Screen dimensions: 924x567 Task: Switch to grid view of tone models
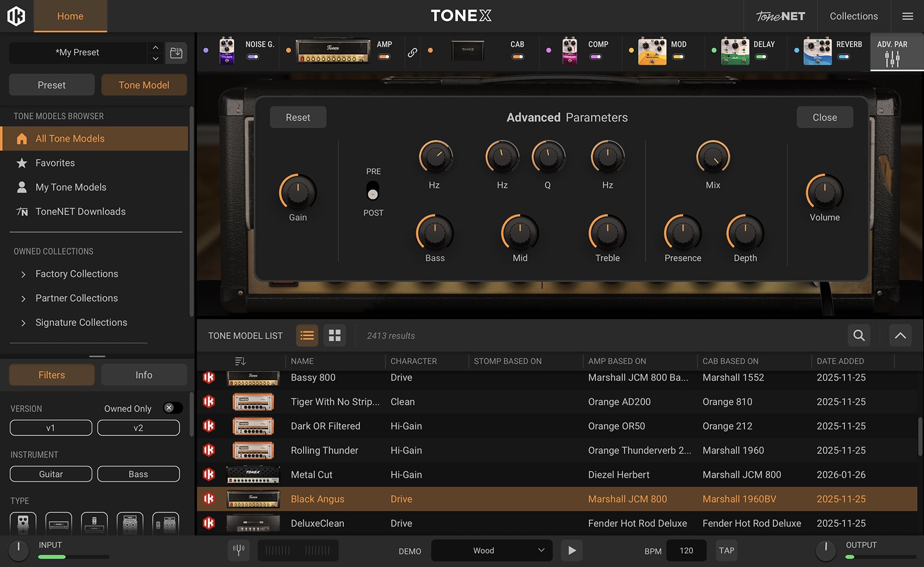point(334,335)
